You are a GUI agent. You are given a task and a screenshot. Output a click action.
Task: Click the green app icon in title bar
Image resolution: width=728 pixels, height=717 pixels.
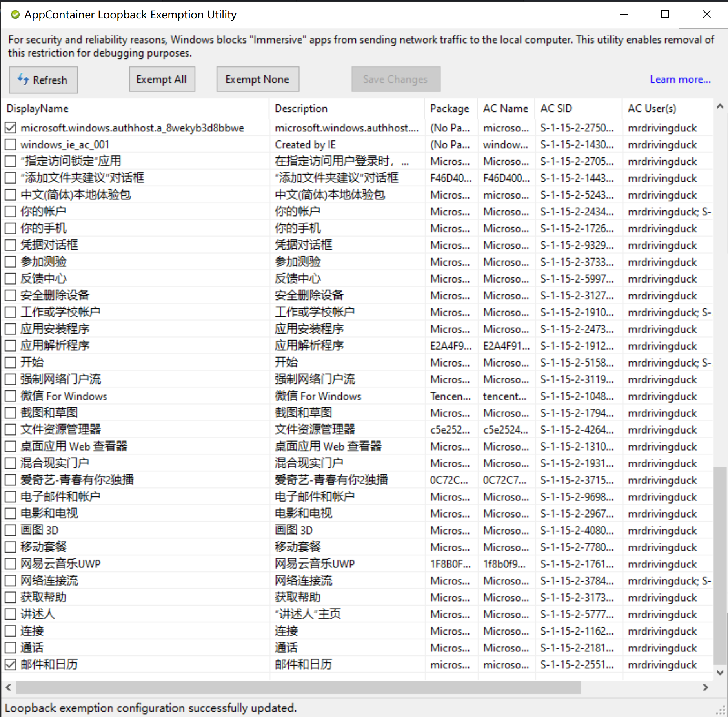15,15
